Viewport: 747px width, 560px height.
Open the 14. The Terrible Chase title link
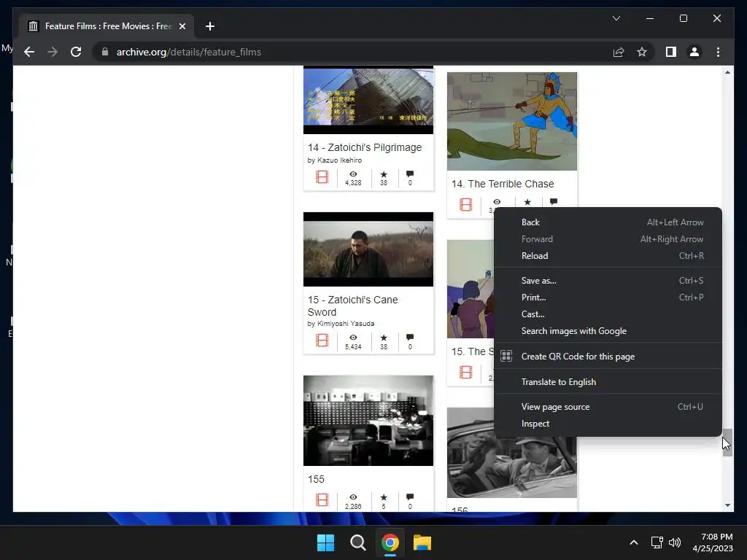pyautogui.click(x=503, y=184)
